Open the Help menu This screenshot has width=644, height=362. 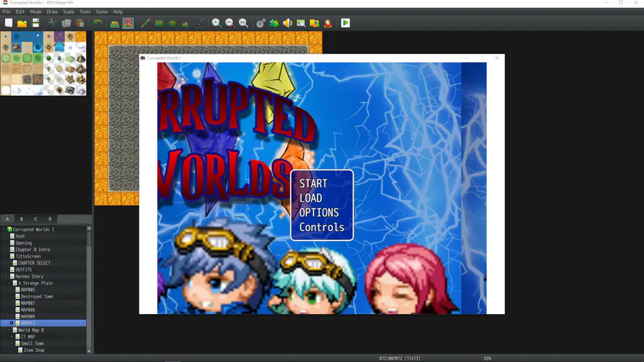click(118, 11)
